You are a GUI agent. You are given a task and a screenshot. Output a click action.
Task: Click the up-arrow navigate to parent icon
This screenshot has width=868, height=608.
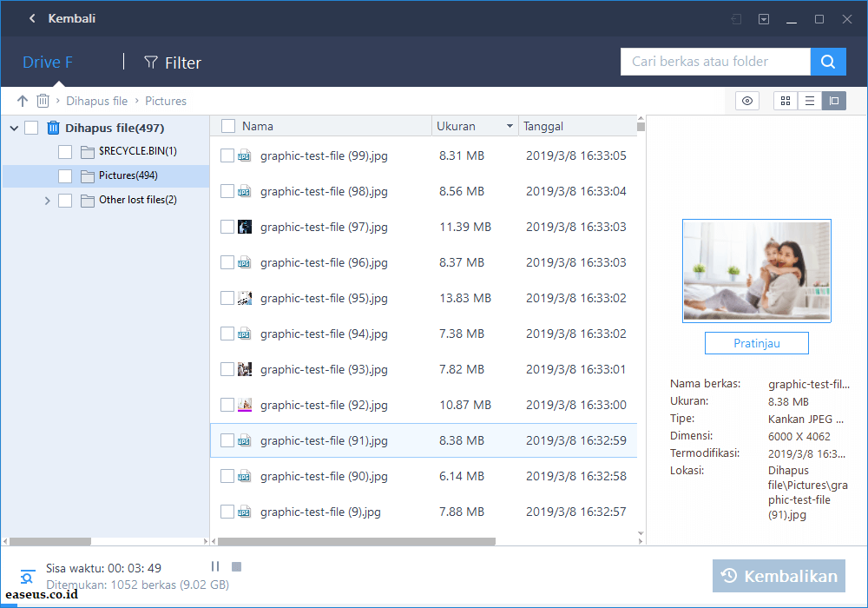(x=23, y=101)
